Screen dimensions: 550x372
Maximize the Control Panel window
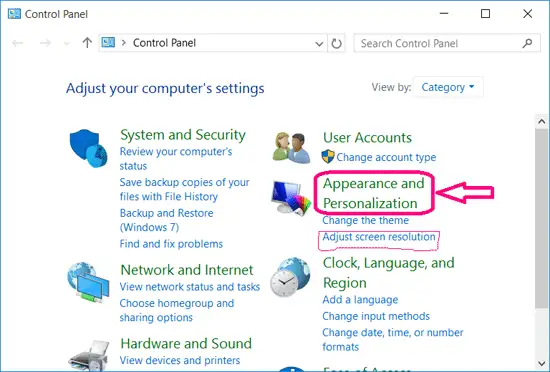pyautogui.click(x=485, y=14)
